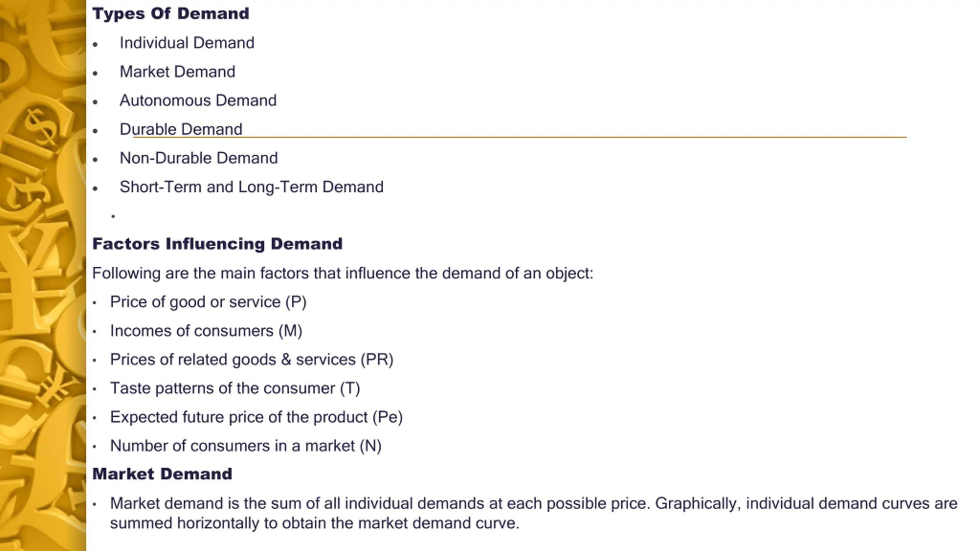Select the 'Following are the main factors' sentence
This screenshot has height=551, width=980.
click(x=343, y=273)
